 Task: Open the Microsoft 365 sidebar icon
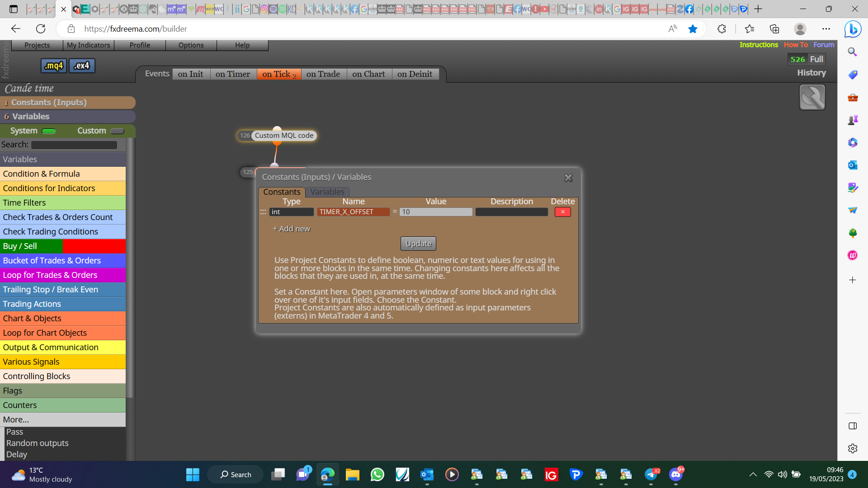(853, 142)
